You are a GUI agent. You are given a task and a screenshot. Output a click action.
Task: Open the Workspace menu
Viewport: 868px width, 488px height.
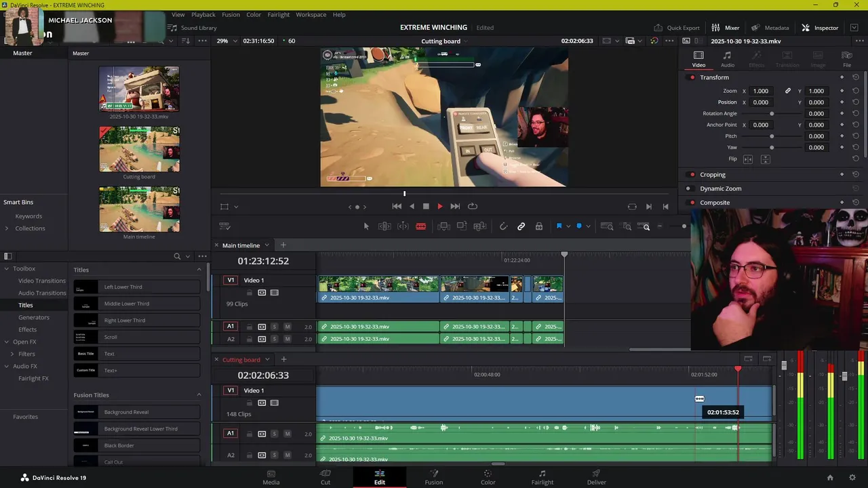(x=311, y=14)
